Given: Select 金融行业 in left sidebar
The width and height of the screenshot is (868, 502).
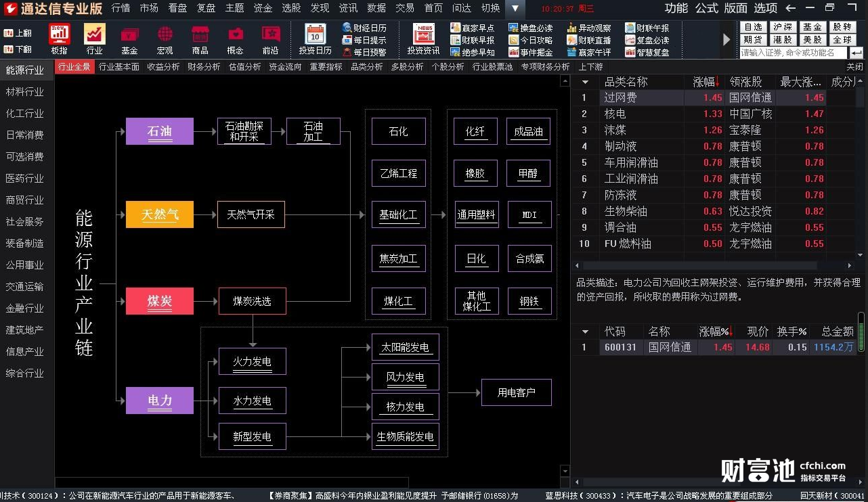Looking at the screenshot, I should pos(25,308).
